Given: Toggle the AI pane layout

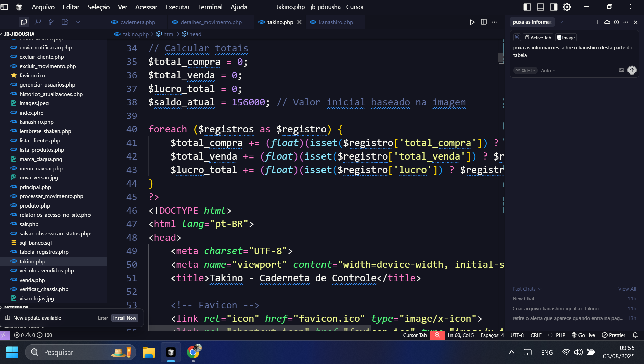Looking at the screenshot, I should (x=553, y=7).
